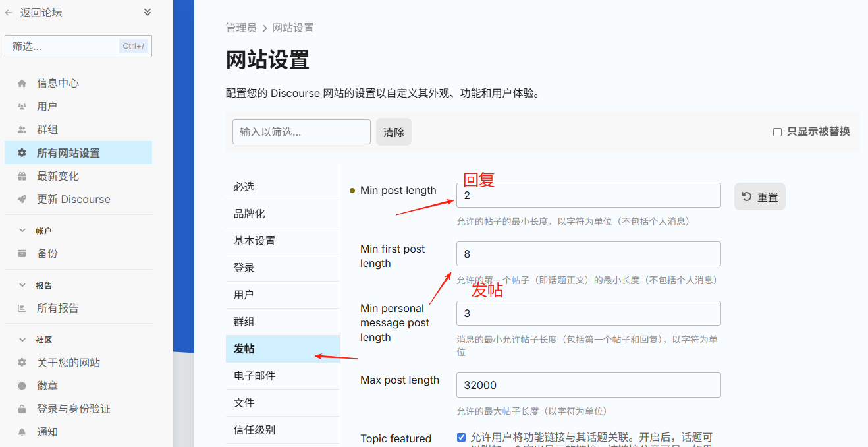Click the Max post length input field
Image resolution: width=868 pixels, height=447 pixels.
(x=589, y=385)
